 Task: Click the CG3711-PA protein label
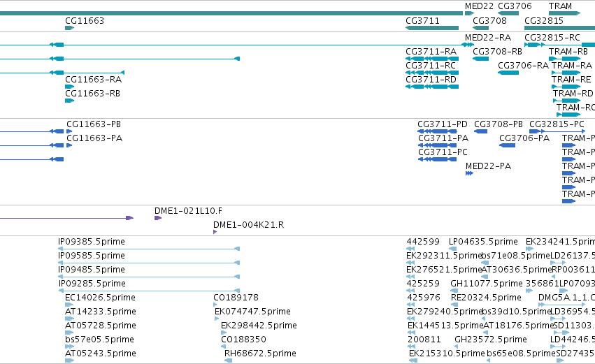[443, 138]
